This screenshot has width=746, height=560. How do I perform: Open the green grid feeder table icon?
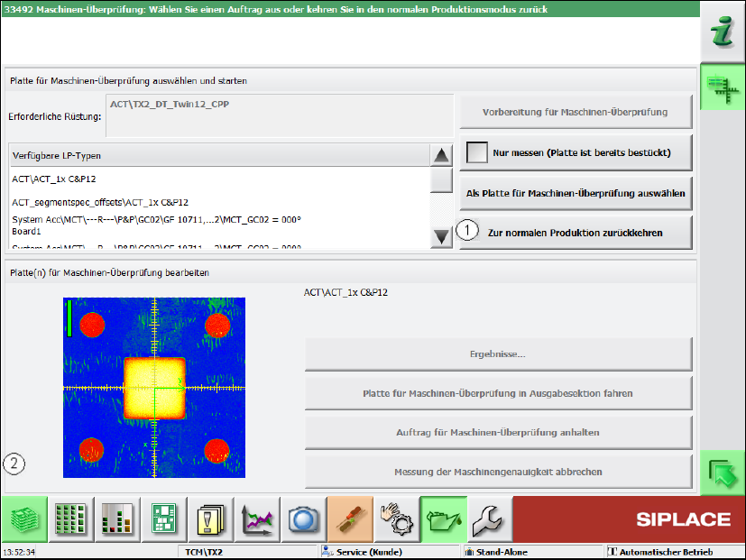click(x=71, y=519)
